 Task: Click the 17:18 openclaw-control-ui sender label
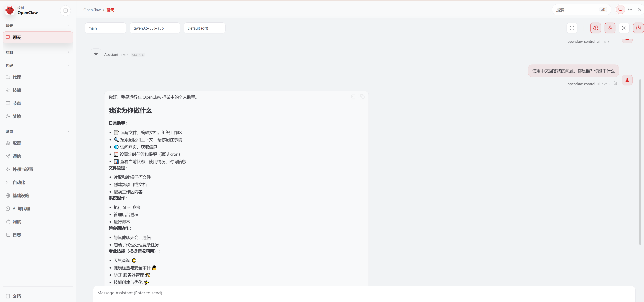coord(583,84)
